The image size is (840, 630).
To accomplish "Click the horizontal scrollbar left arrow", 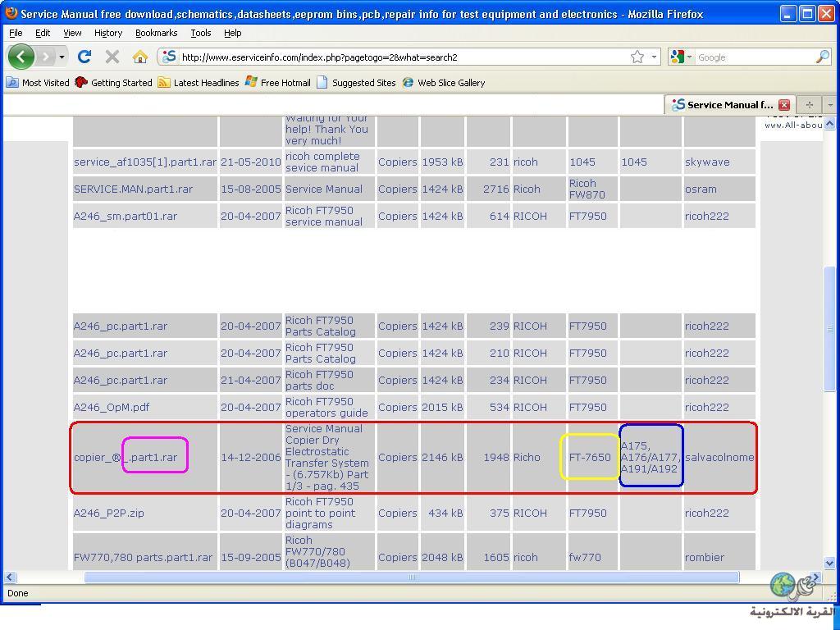I will pyautogui.click(x=9, y=577).
